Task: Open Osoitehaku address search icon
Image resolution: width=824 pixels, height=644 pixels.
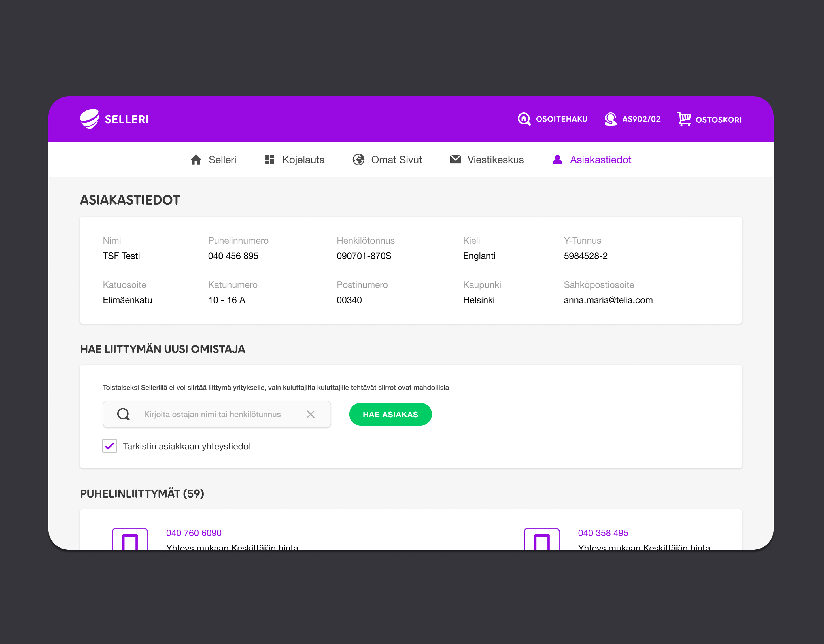Action: tap(524, 119)
